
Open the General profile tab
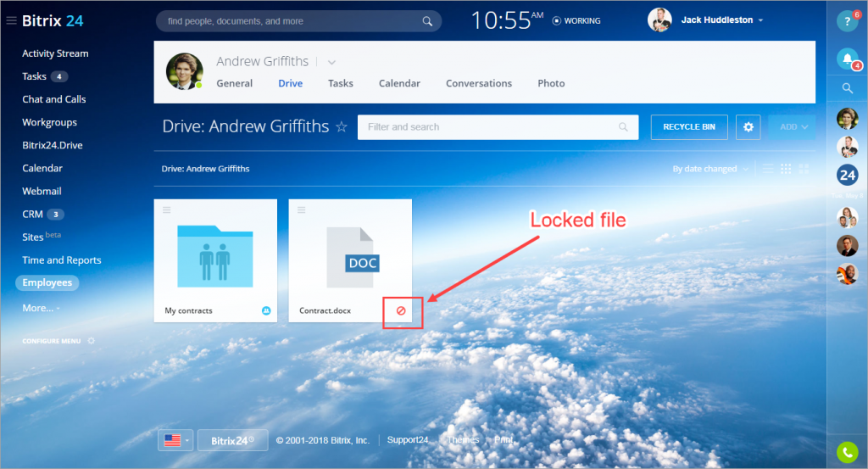click(234, 83)
